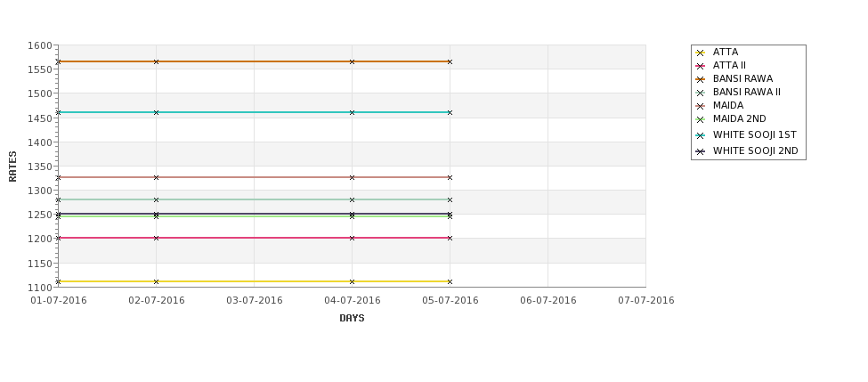Select the BANSI RAWA point on 05-07-2016
868x382 pixels.
click(x=450, y=61)
